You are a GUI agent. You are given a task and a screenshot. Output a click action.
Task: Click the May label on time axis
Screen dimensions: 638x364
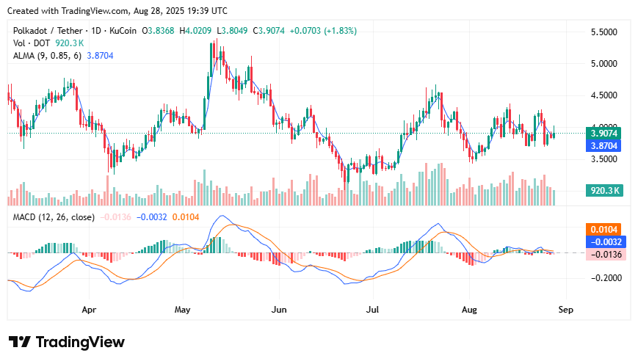click(182, 310)
